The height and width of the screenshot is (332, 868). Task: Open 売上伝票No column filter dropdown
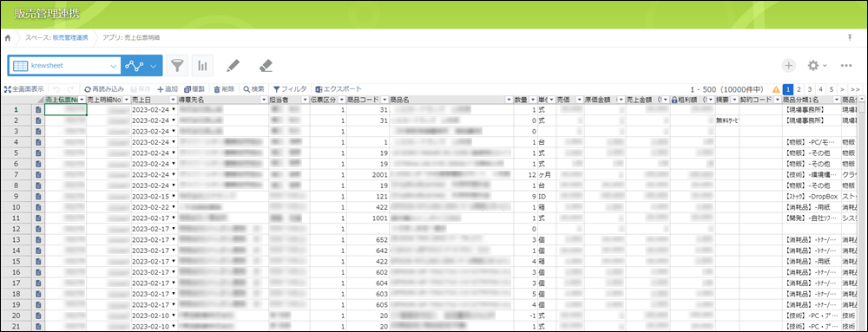(x=82, y=100)
